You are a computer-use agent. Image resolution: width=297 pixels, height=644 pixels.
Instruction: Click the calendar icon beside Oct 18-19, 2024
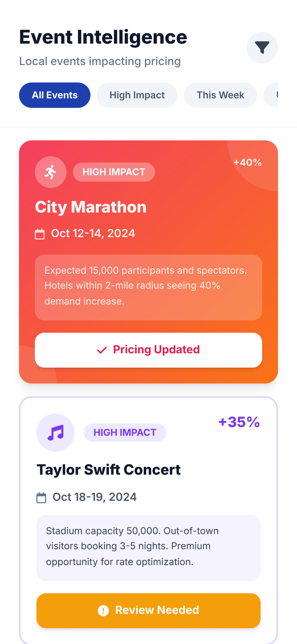click(x=42, y=498)
